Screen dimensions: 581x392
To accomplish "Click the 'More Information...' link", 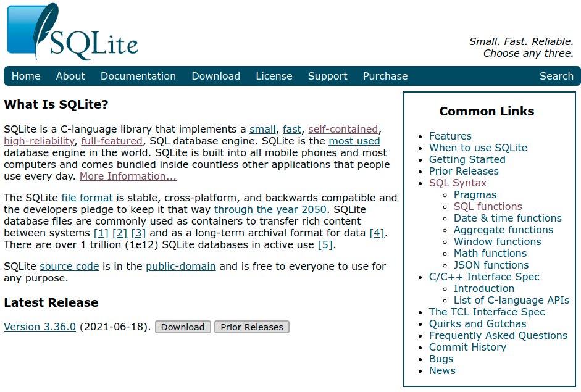I will tap(128, 177).
